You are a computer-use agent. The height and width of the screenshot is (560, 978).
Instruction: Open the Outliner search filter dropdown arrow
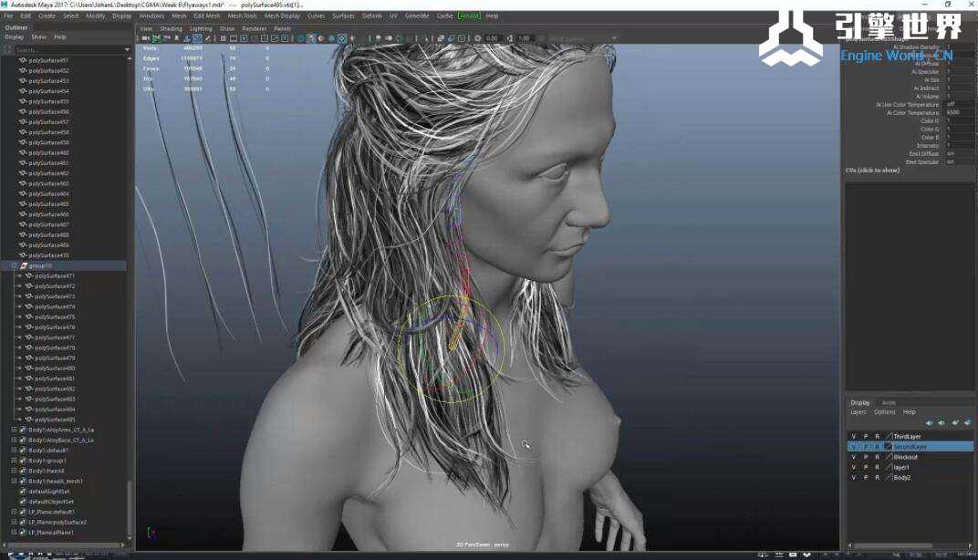coord(127,49)
